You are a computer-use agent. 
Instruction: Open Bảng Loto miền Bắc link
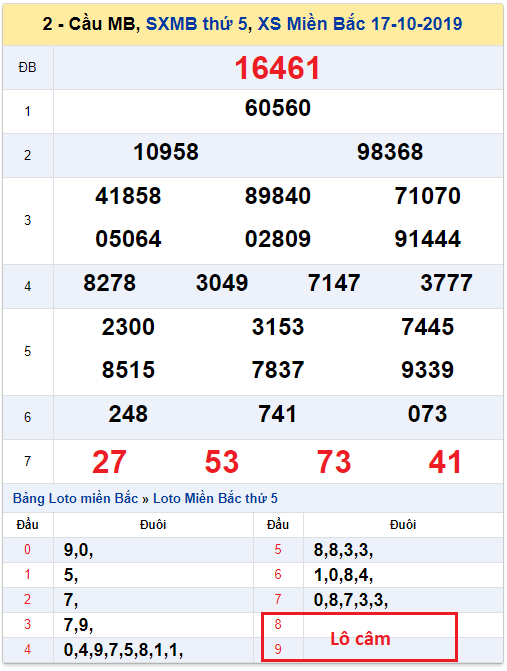[x=75, y=499]
